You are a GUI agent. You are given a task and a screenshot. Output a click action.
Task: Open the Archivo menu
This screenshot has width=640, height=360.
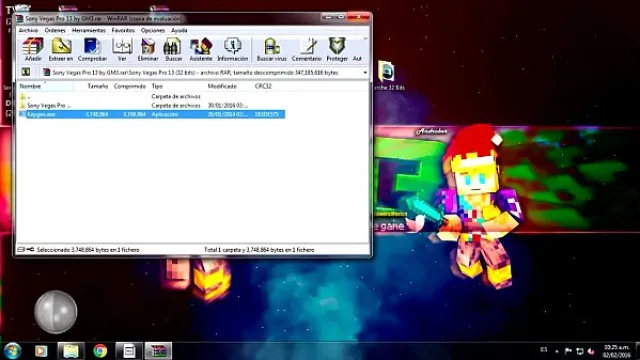pos(28,30)
